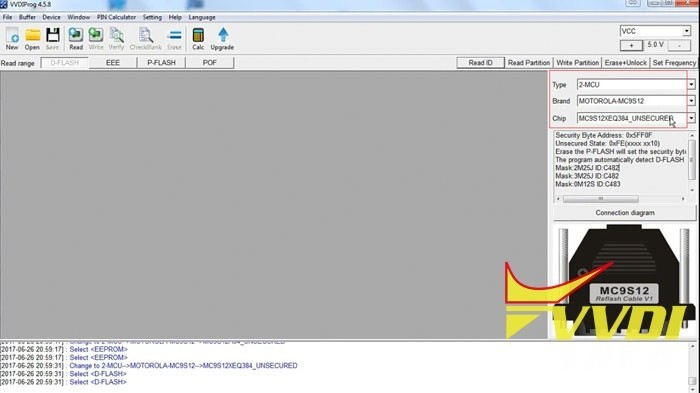Select the POF read range

coord(209,63)
